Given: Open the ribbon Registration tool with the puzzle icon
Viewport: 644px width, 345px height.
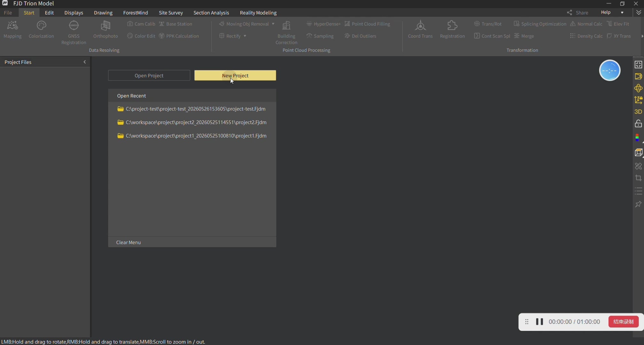Looking at the screenshot, I should 452,29.
